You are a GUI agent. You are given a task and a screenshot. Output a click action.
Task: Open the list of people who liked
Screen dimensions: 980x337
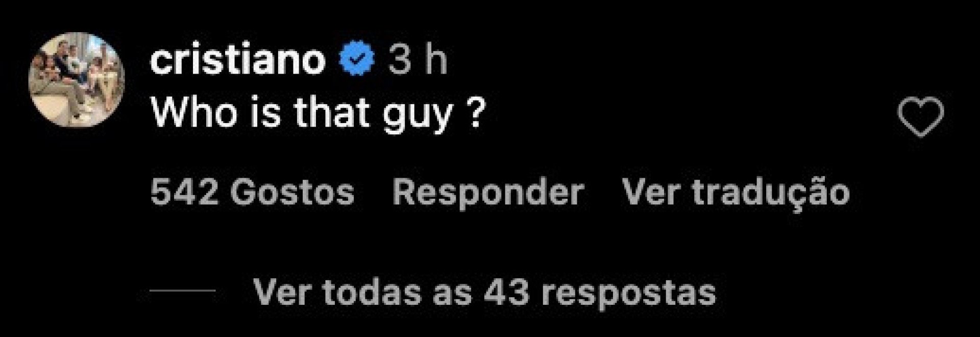pyautogui.click(x=253, y=193)
